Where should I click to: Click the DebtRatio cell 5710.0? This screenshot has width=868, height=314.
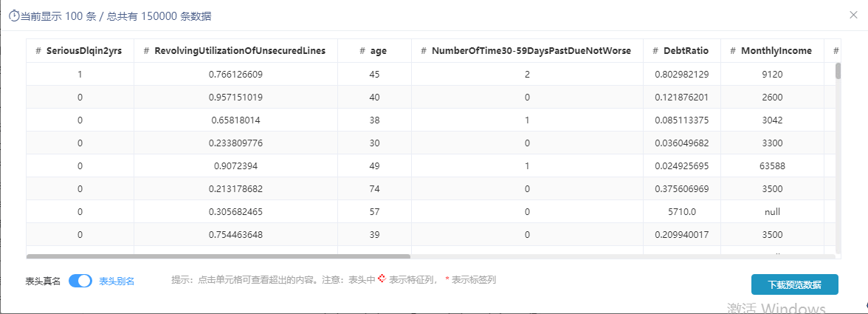click(x=681, y=211)
